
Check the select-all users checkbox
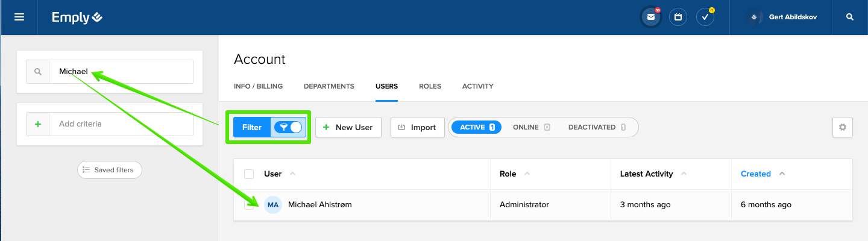coord(249,174)
